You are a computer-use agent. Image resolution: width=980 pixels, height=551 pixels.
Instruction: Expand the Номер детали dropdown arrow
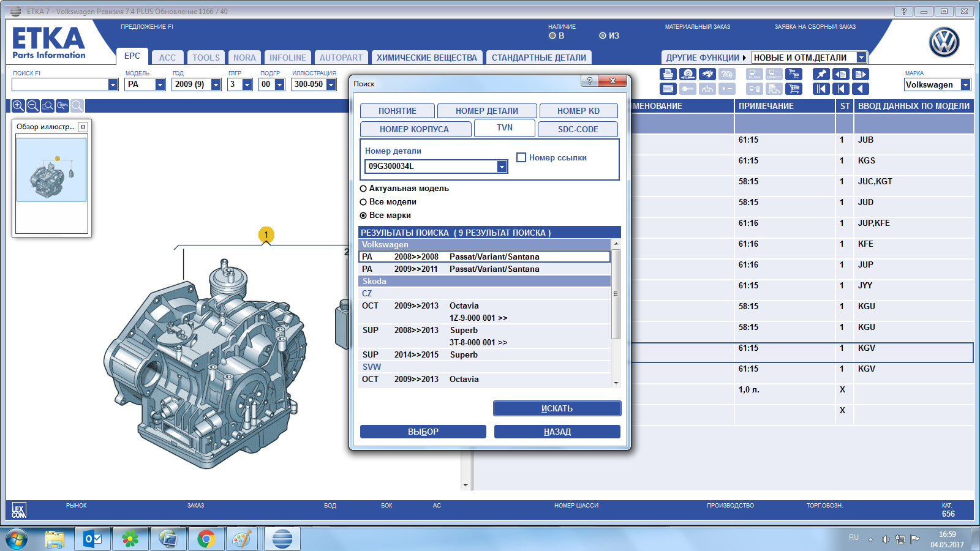tap(502, 166)
